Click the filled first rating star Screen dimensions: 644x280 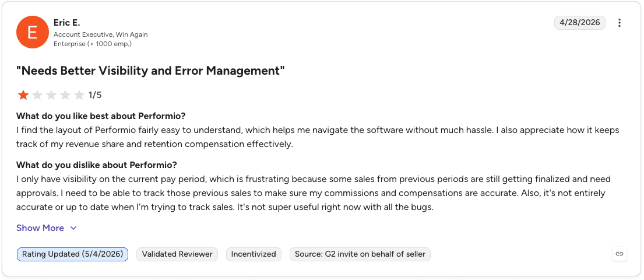23,96
